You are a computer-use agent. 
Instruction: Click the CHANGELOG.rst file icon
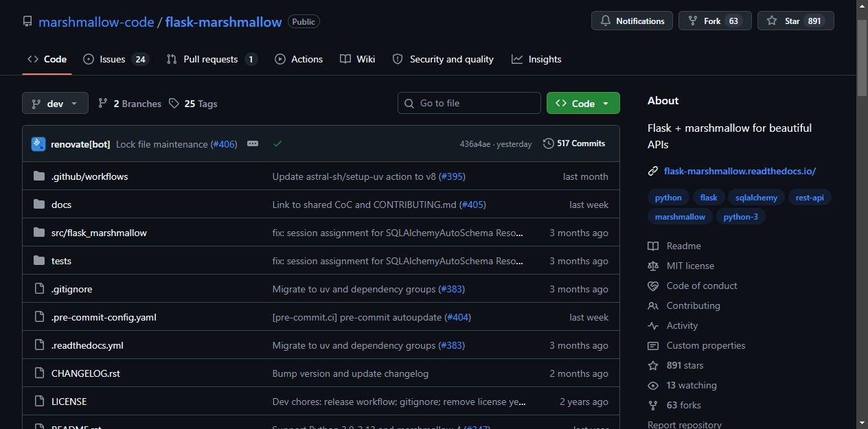point(38,373)
